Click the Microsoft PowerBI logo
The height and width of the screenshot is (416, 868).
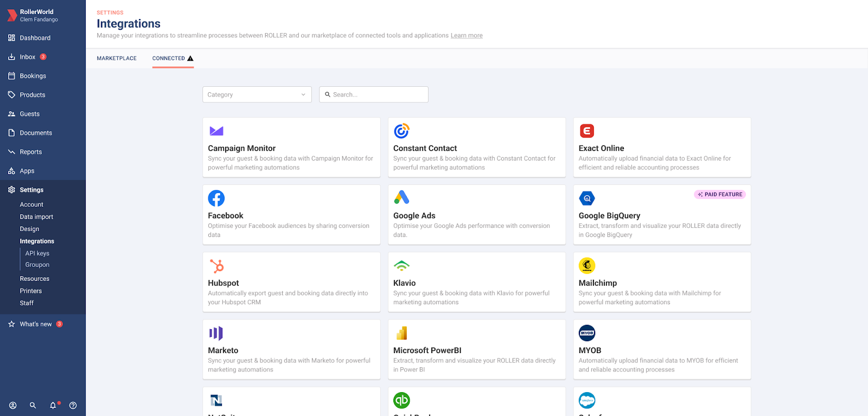(x=402, y=333)
